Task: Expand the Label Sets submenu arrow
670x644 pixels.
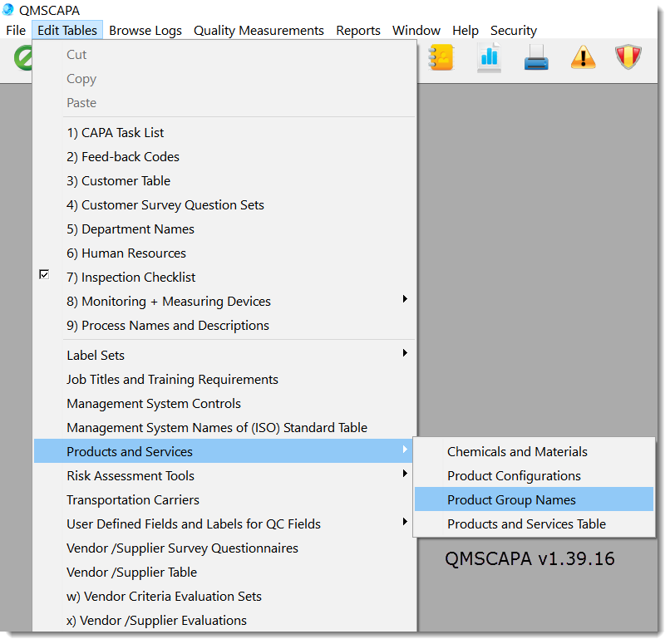Action: pos(405,353)
